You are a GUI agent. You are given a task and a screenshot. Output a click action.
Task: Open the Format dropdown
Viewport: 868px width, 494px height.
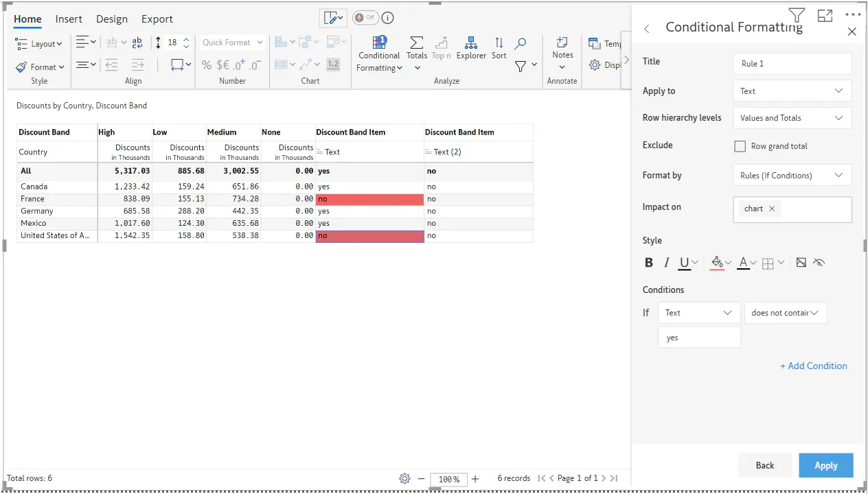[39, 67]
